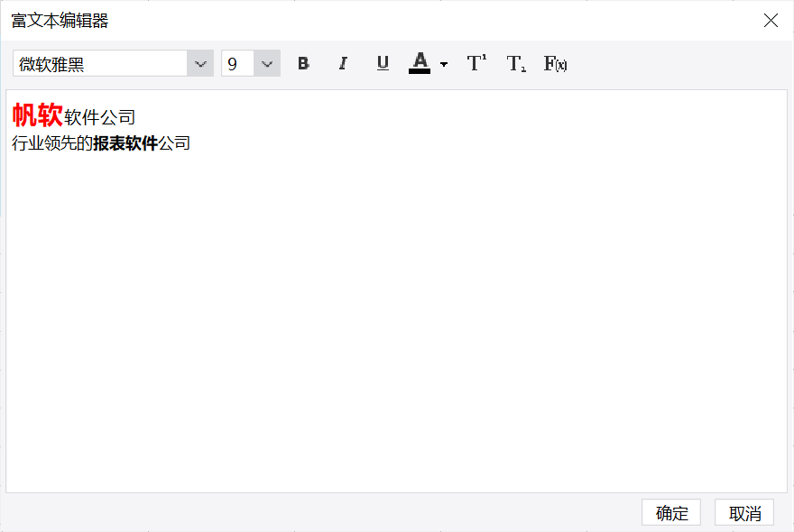Apply superscript formatting
The image size is (794, 532).
pos(476,63)
